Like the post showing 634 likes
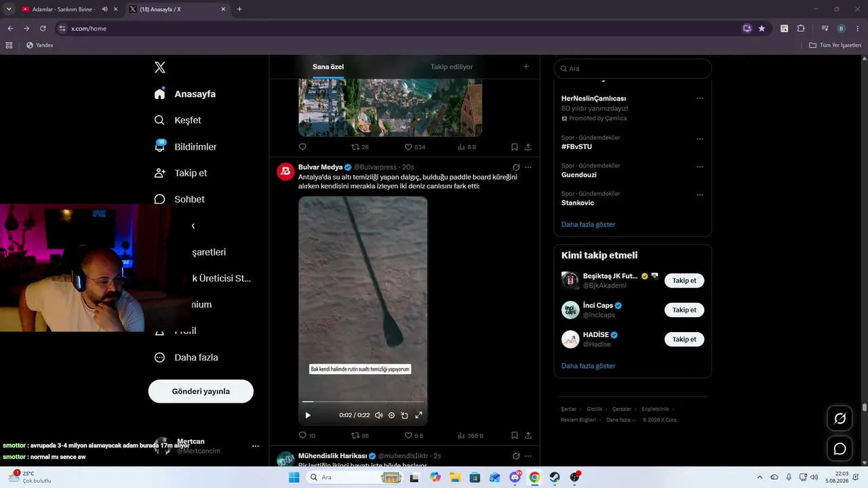This screenshot has width=868, height=488. click(415, 147)
